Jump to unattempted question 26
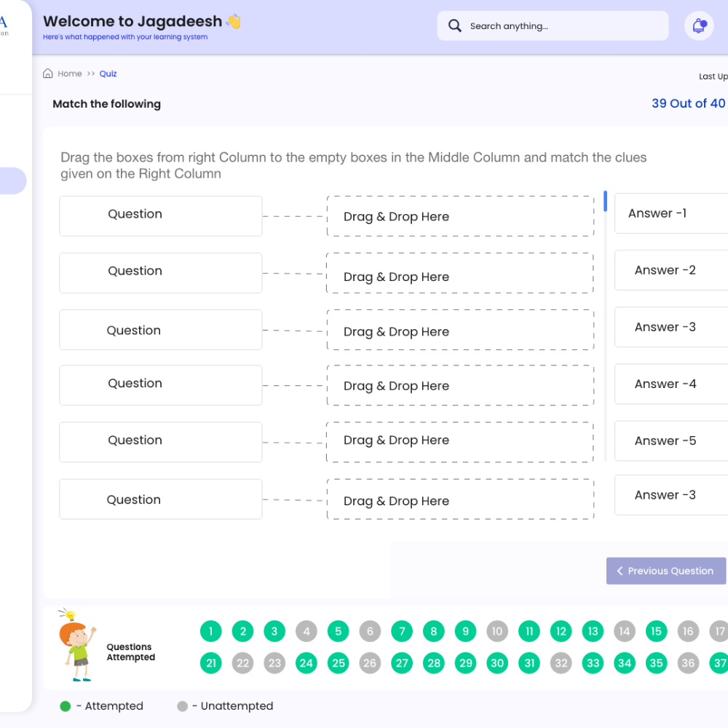 [x=370, y=663]
